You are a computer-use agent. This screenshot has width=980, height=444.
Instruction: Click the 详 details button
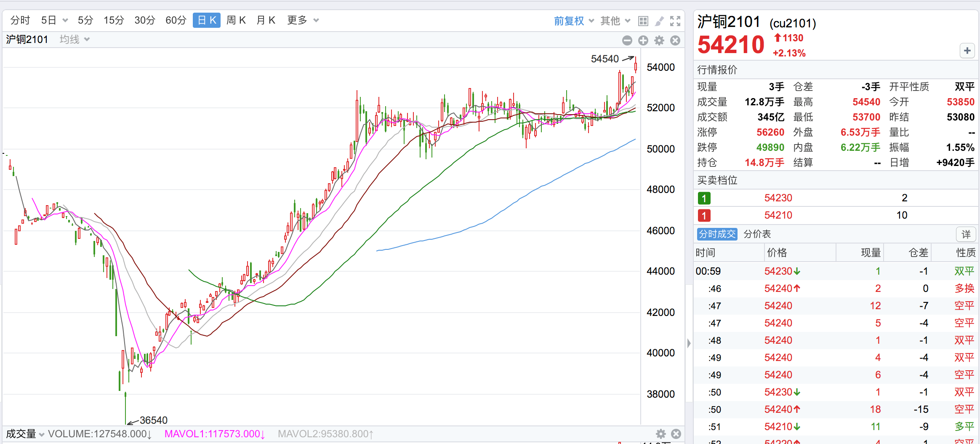coord(966,234)
